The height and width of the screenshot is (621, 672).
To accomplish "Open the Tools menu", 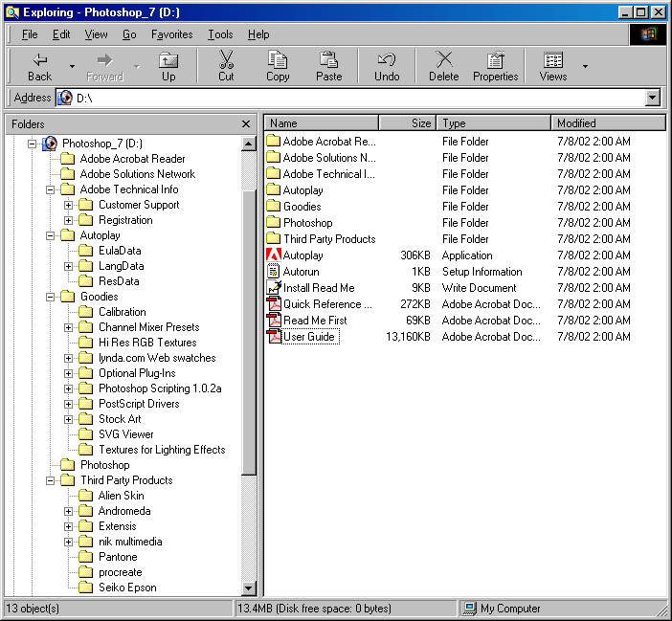I will coord(220,34).
